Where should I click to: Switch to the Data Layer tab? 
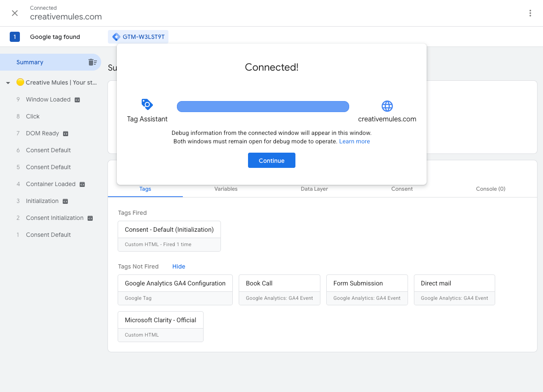[314, 189]
